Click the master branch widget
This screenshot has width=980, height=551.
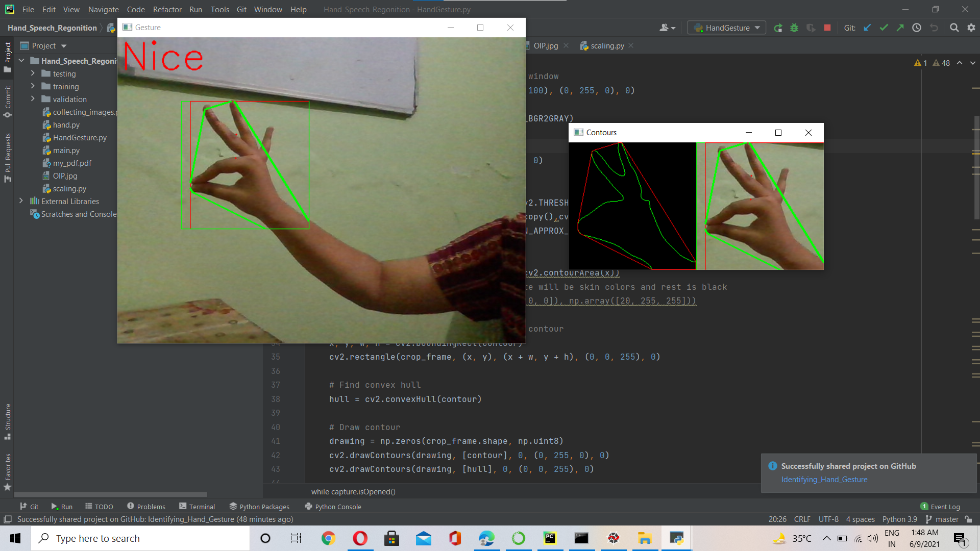(943, 519)
